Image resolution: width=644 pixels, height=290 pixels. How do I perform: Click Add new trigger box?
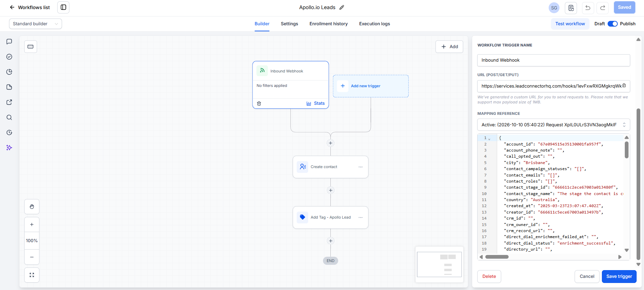(371, 86)
